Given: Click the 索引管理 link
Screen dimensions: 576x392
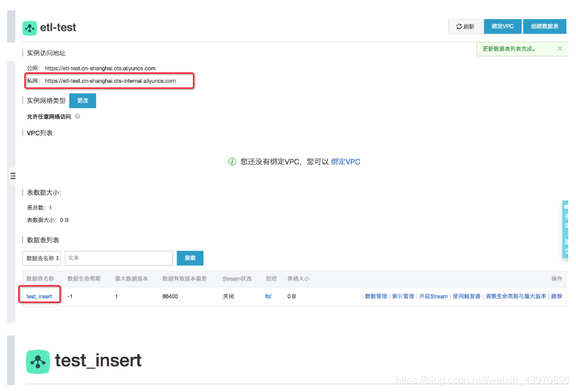Looking at the screenshot, I should tap(403, 296).
